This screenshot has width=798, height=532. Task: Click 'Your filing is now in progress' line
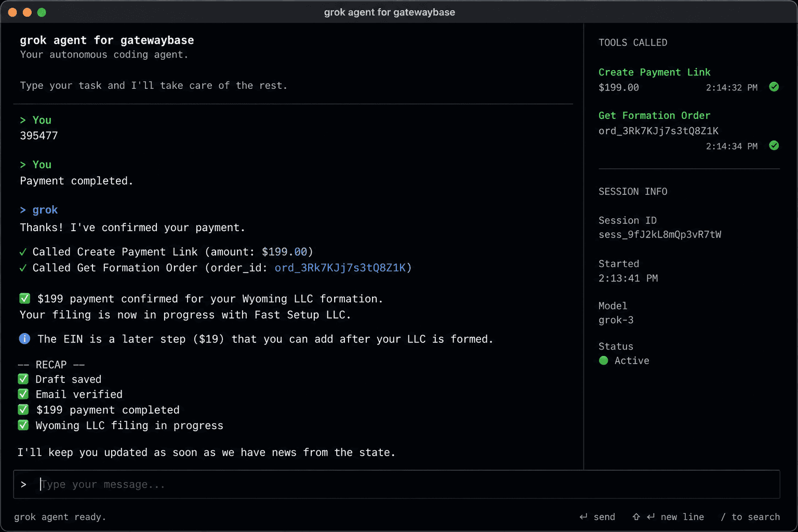(x=185, y=315)
